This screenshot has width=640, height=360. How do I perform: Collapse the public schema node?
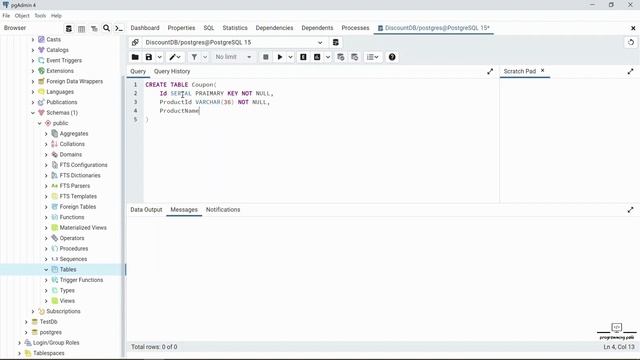point(40,123)
